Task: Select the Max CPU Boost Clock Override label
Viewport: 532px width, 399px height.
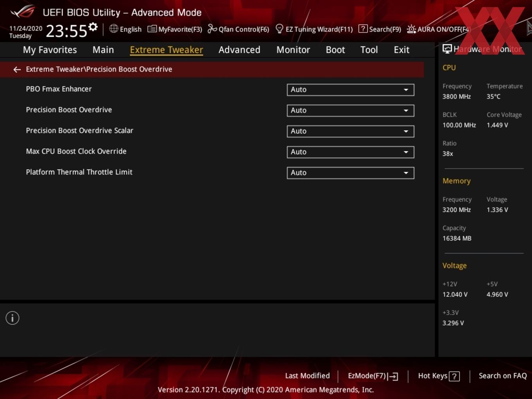Action: click(76, 151)
